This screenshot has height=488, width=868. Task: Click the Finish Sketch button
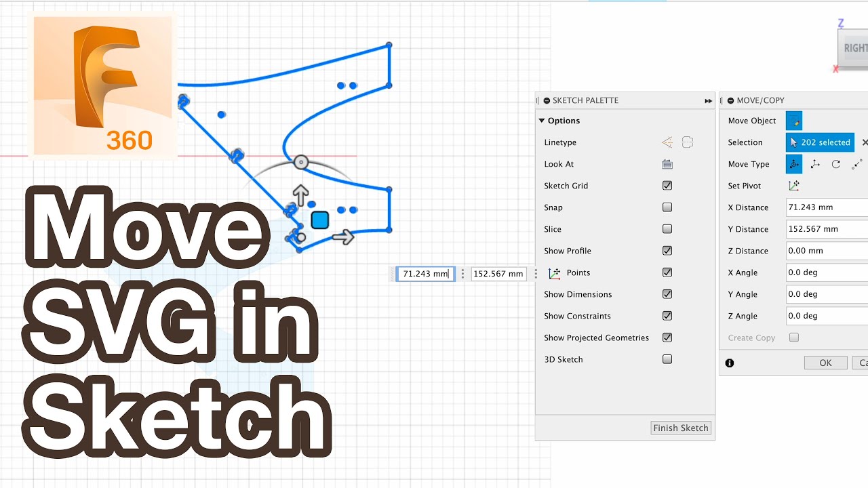click(681, 428)
